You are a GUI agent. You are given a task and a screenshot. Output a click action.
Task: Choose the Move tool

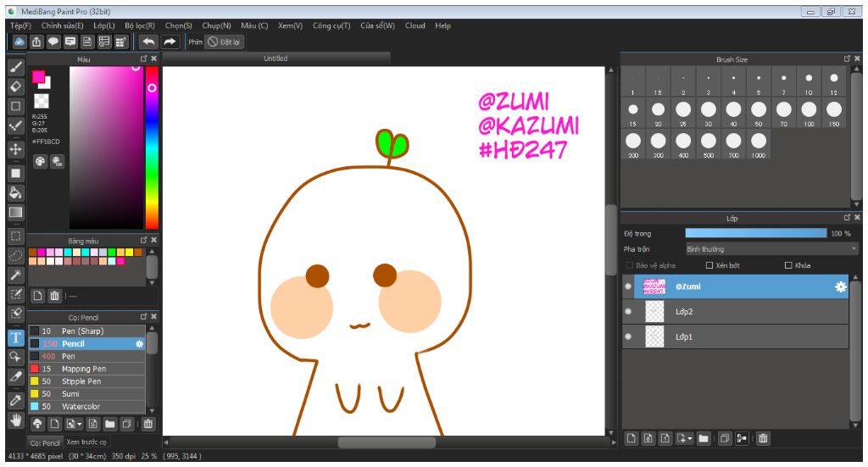click(x=15, y=149)
